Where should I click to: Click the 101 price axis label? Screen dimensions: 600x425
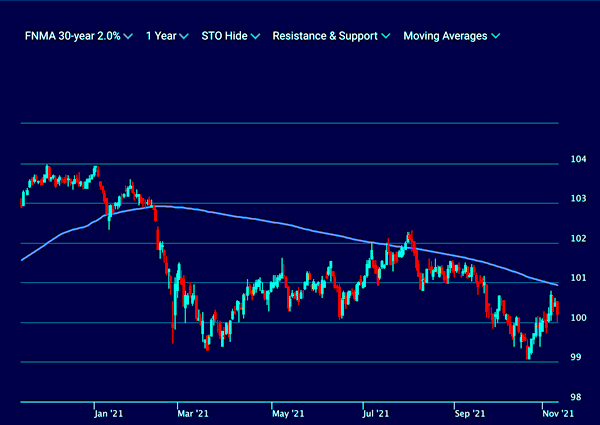[x=578, y=278]
